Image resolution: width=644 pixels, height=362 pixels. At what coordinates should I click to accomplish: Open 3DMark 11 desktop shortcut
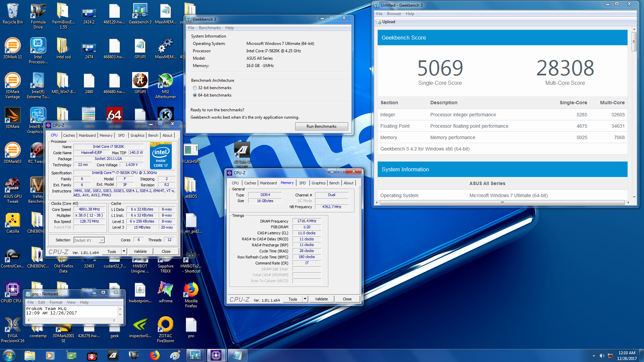tap(12, 48)
